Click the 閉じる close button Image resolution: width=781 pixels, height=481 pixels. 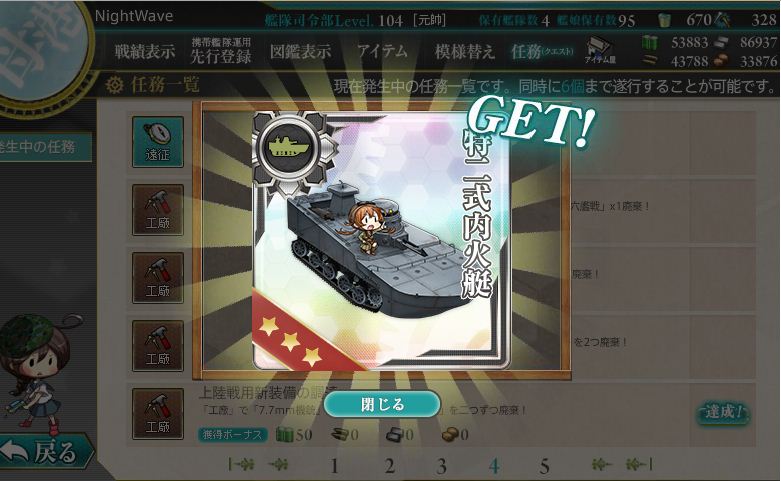tap(382, 404)
